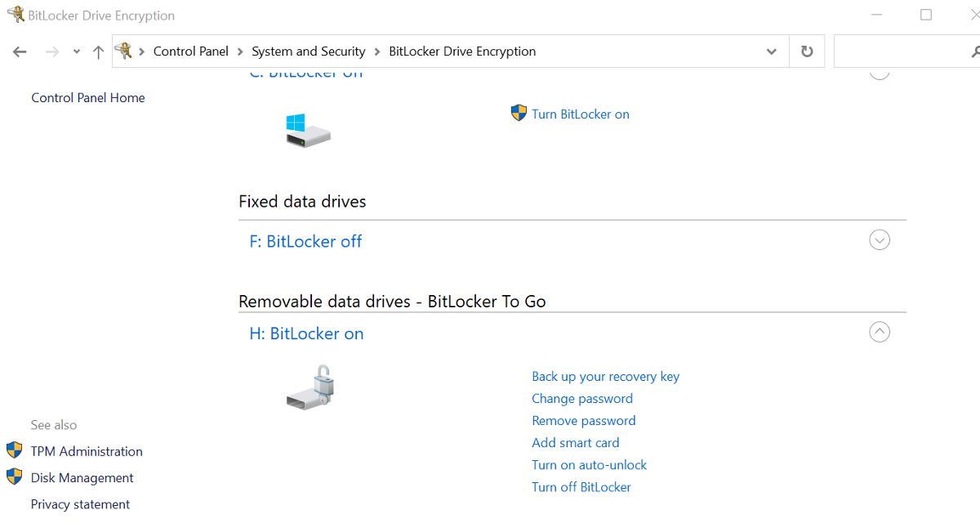
Task: Click the refresh icon in the address bar
Action: (x=806, y=51)
